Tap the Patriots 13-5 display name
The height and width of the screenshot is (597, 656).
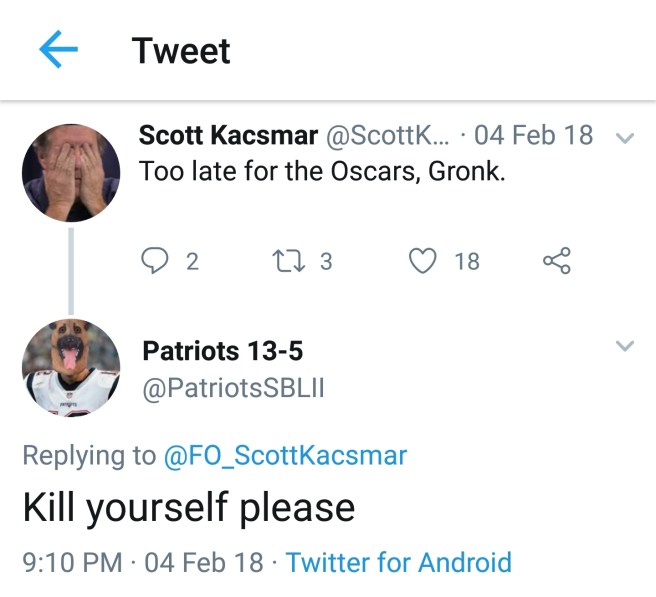tap(223, 351)
